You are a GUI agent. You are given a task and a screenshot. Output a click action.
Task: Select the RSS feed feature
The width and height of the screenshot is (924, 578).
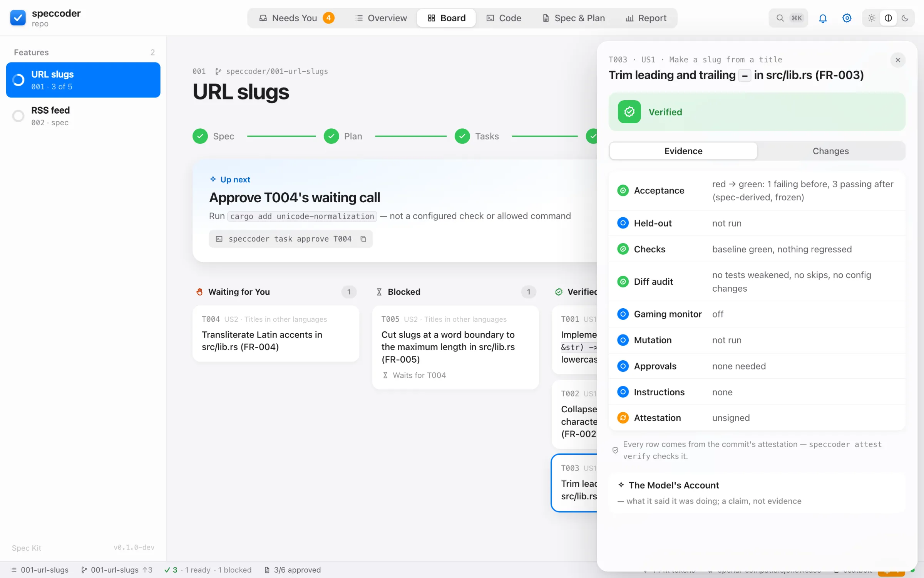[x=83, y=116]
